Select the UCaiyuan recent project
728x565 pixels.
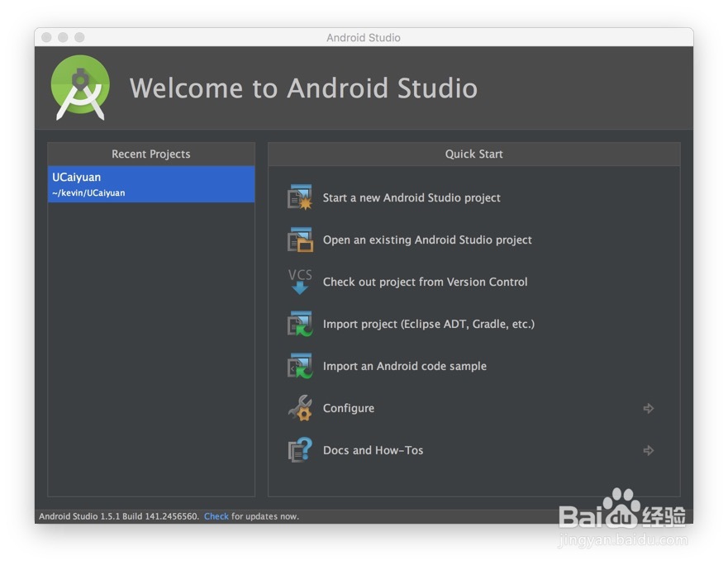(x=151, y=184)
